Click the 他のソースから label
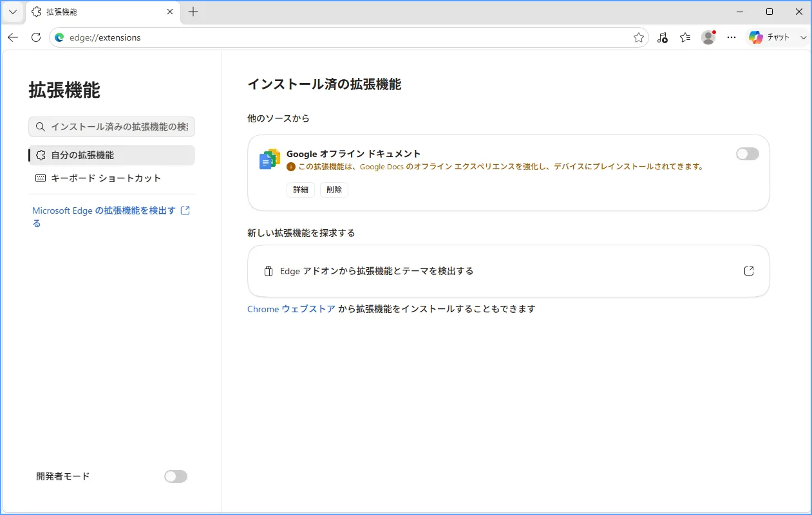Viewport: 812px width, 515px height. (279, 118)
